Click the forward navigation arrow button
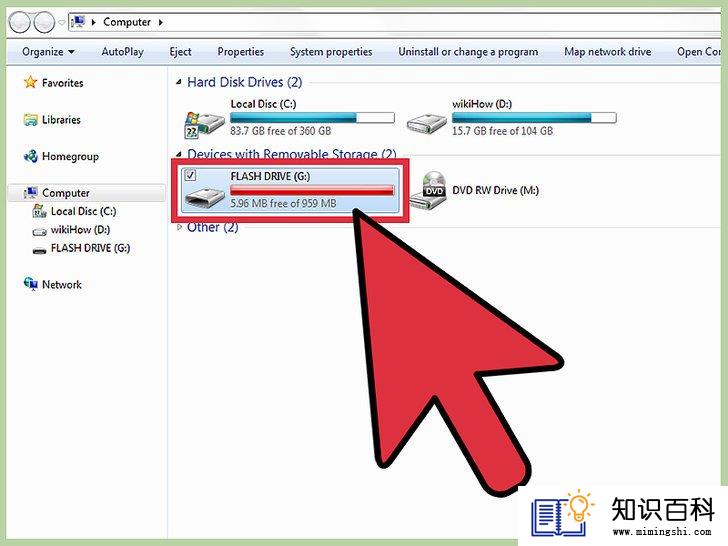Screen dimensions: 728x546 (x=44, y=22)
